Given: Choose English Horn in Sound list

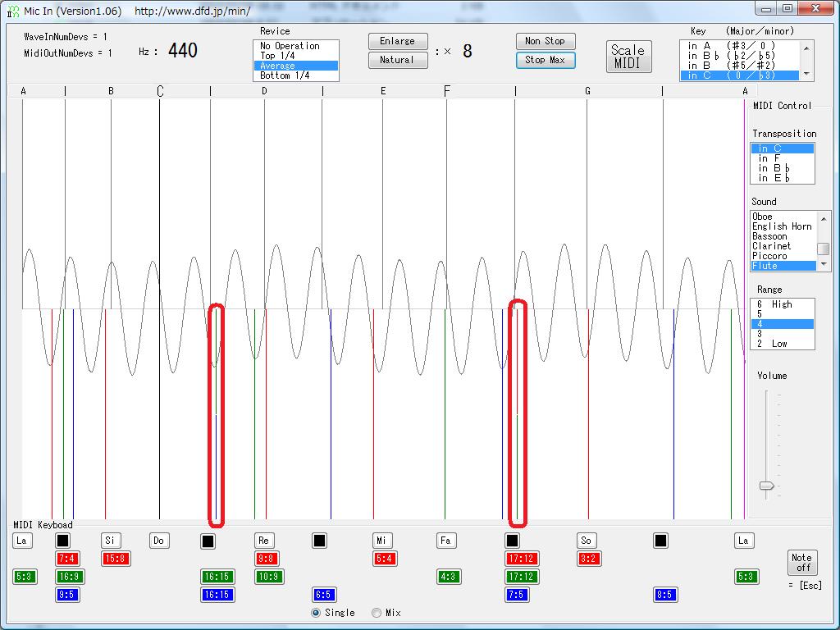Looking at the screenshot, I should pos(783,226).
